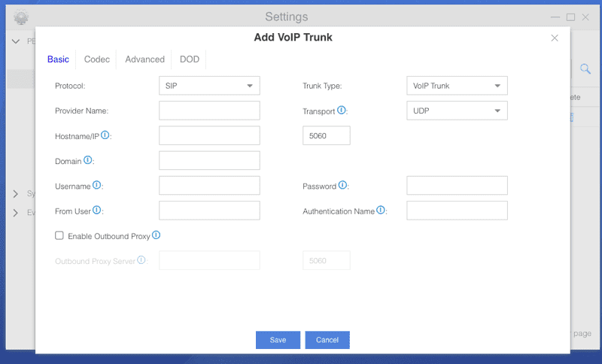Click the info icon beside From User
The image size is (602, 364).
tap(97, 211)
